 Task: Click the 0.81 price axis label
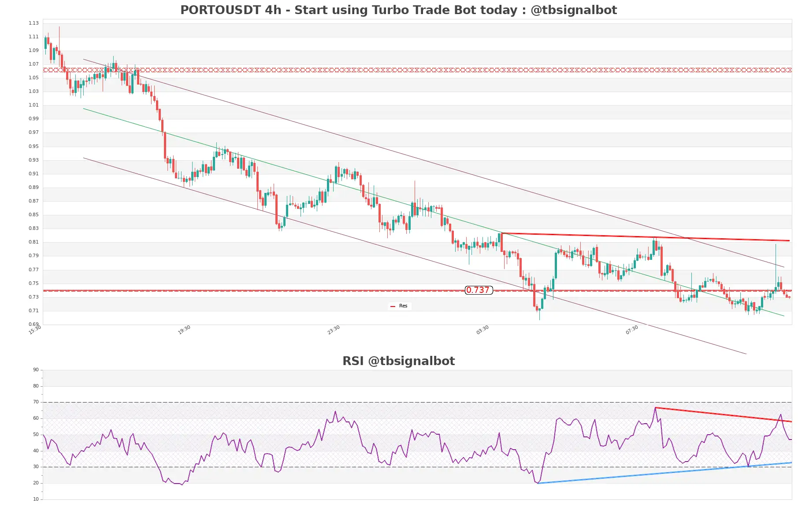[x=34, y=242]
